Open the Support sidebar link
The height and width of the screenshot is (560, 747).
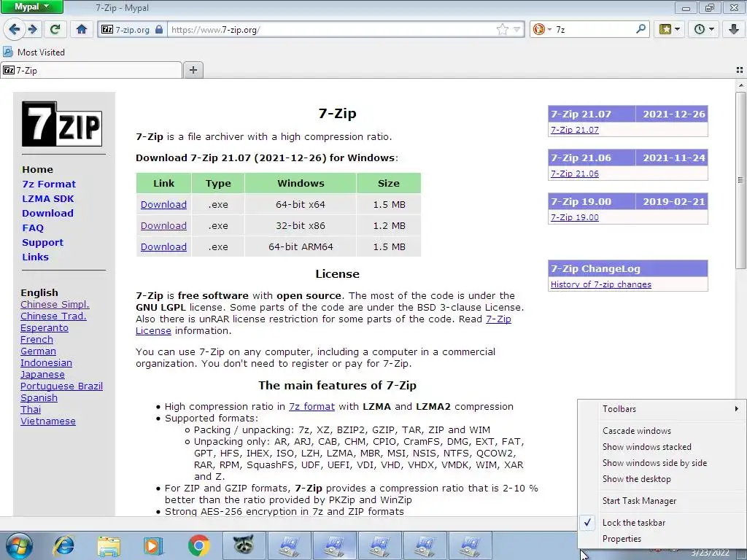[x=42, y=242]
